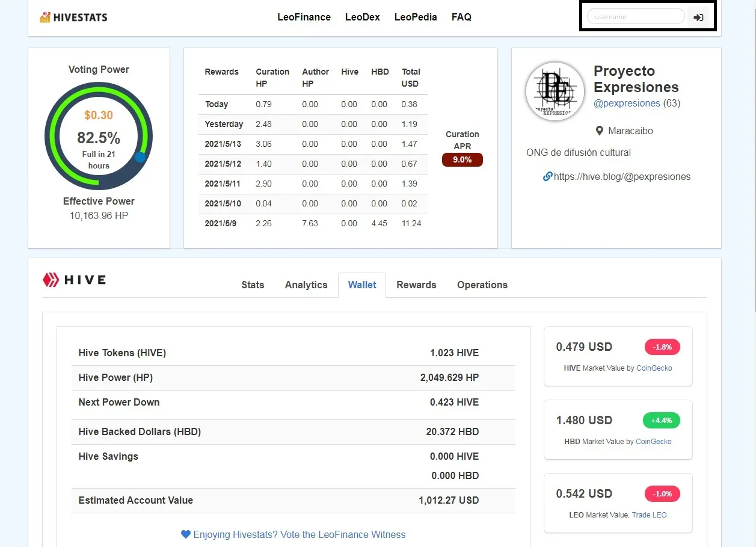756x547 pixels.
Task: Select the Wallet tab
Action: click(x=362, y=285)
